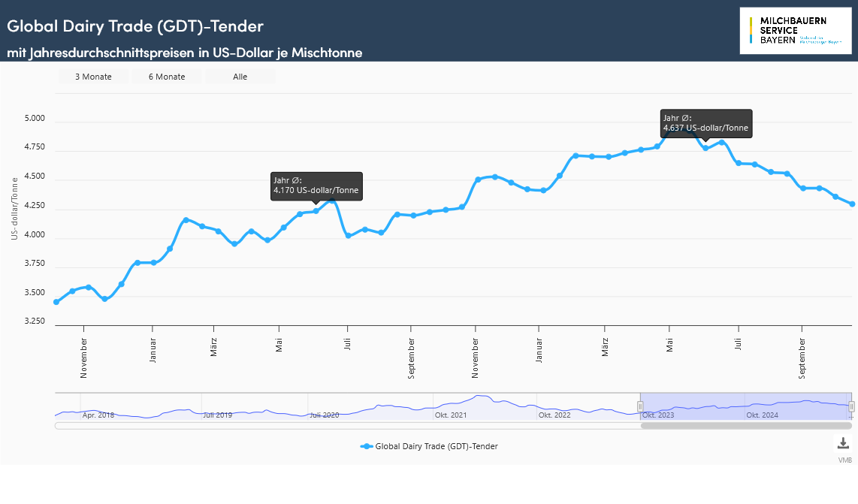Click the VMB credit text
858x504 pixels.
coord(845,460)
